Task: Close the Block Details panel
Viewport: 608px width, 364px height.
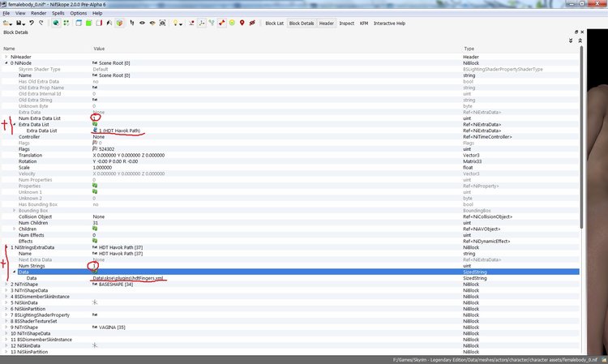Action: pos(582,32)
